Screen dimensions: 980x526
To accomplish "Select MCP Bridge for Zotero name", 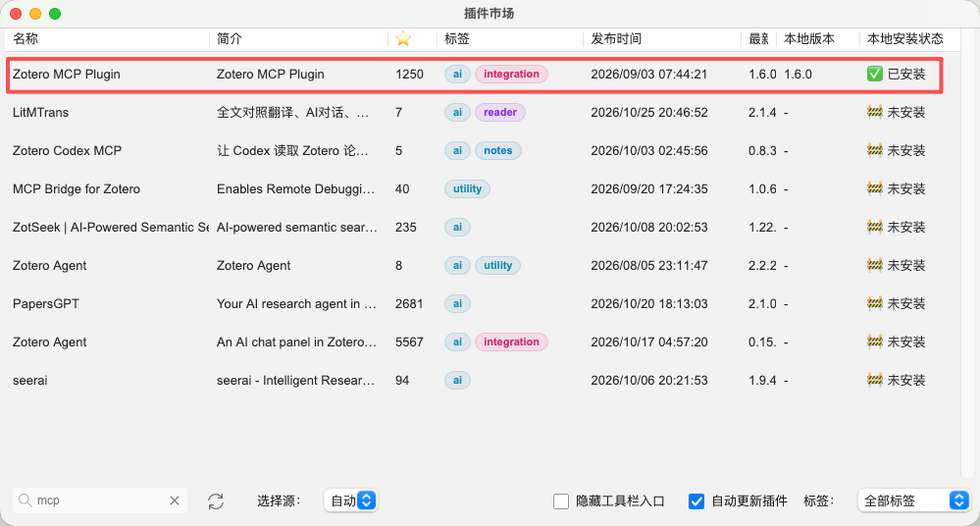I will (77, 188).
